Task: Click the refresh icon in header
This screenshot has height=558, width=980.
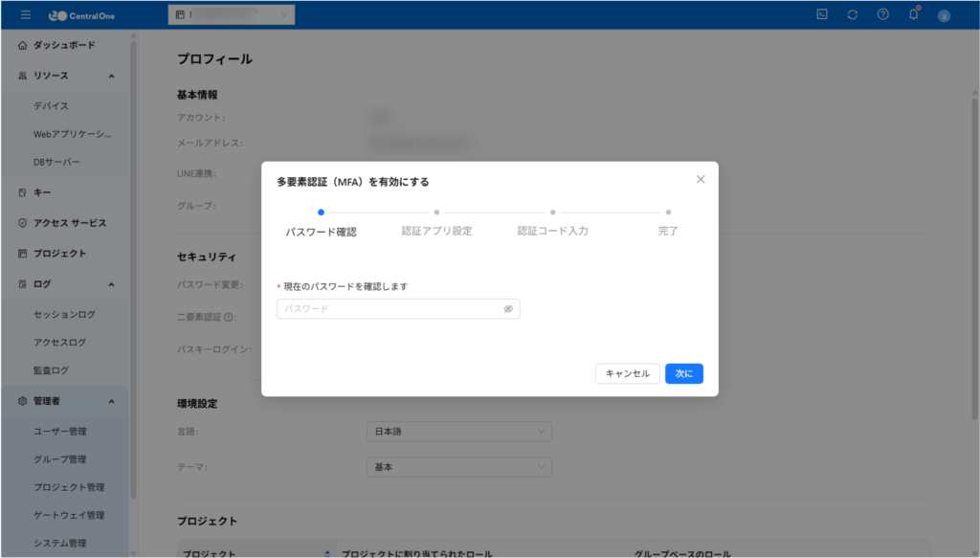Action: click(x=853, y=14)
